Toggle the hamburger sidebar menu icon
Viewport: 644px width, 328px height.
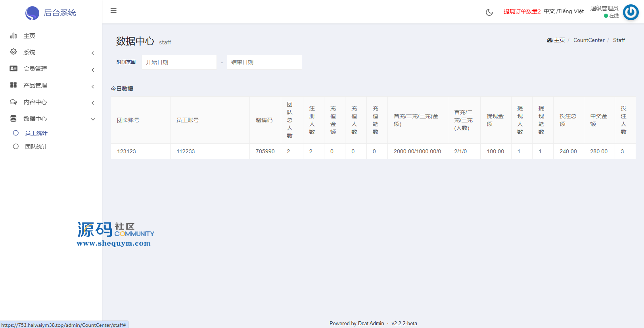click(113, 11)
